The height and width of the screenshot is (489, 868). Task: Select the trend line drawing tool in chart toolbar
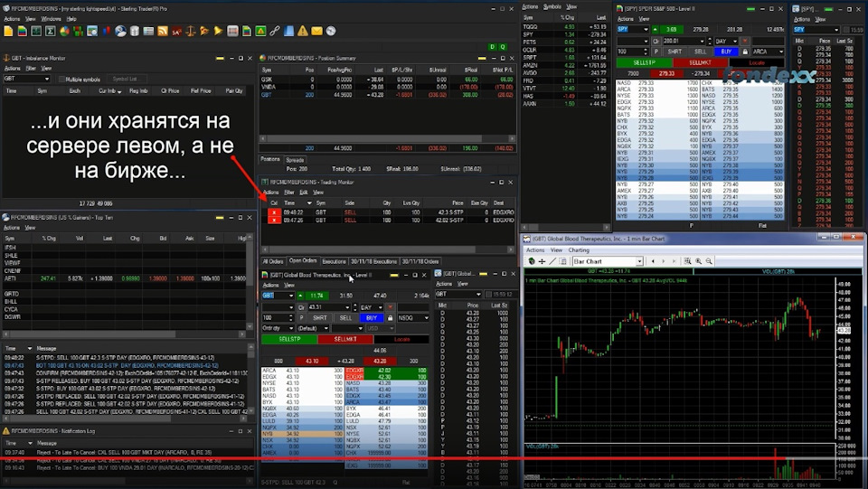coord(552,261)
